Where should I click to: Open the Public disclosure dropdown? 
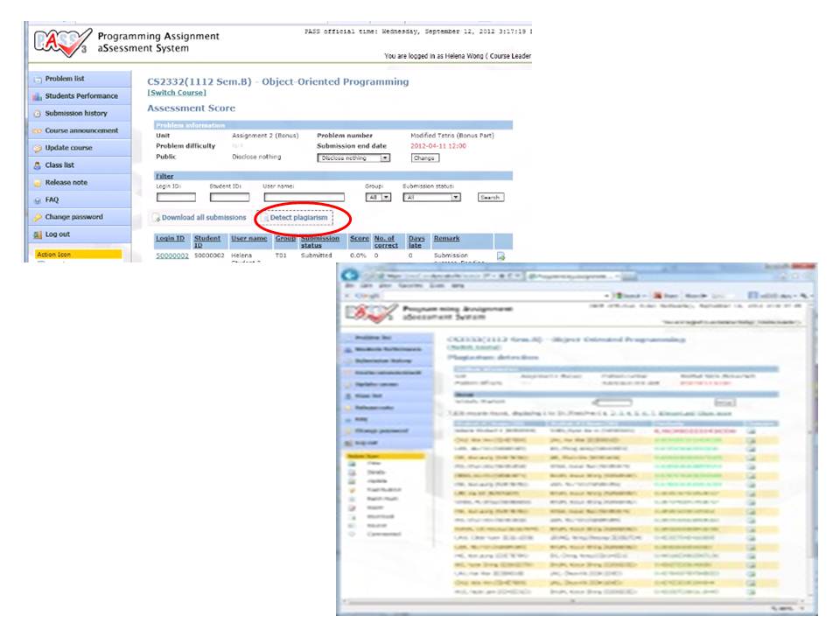(x=353, y=158)
